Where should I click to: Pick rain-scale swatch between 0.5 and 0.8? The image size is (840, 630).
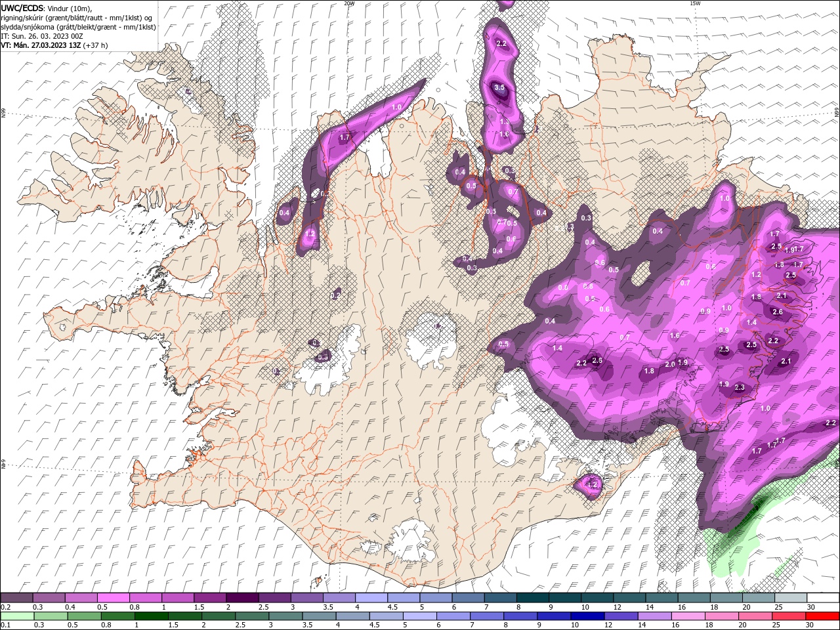(x=84, y=616)
